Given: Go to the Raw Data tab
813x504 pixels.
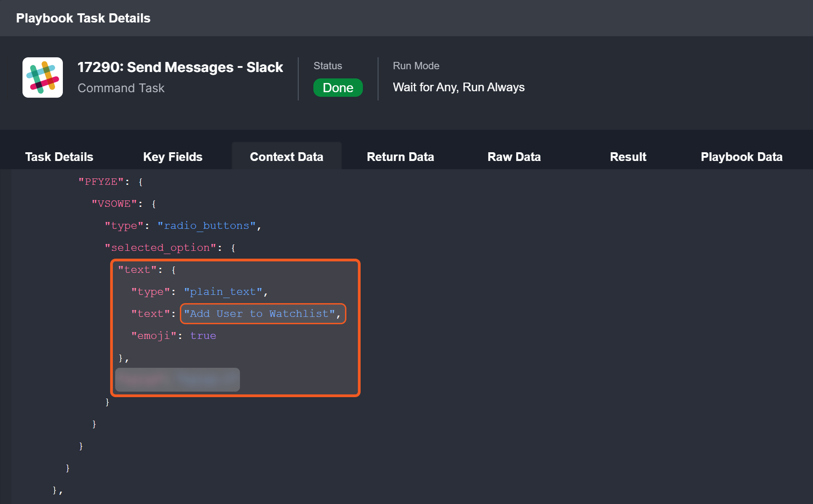Looking at the screenshot, I should click(514, 157).
